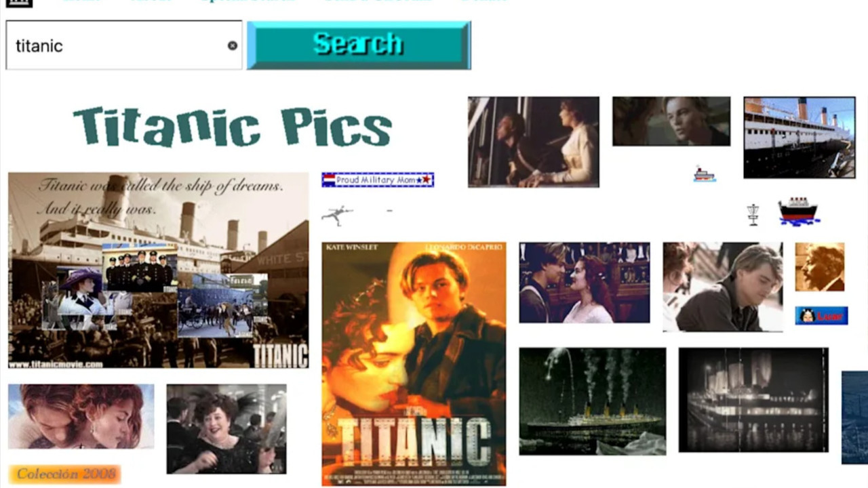Click the black keyboard icon in the top-left corner
The image size is (868, 488).
click(x=18, y=3)
